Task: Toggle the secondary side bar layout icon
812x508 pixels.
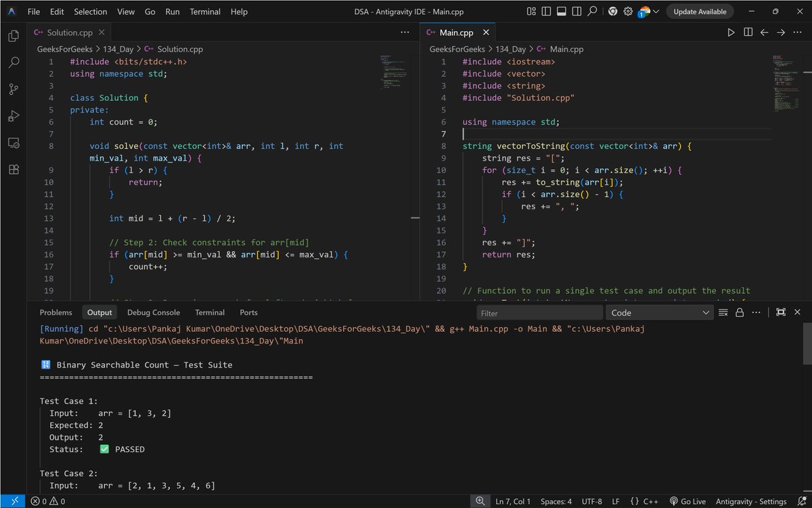Action: [577, 12]
